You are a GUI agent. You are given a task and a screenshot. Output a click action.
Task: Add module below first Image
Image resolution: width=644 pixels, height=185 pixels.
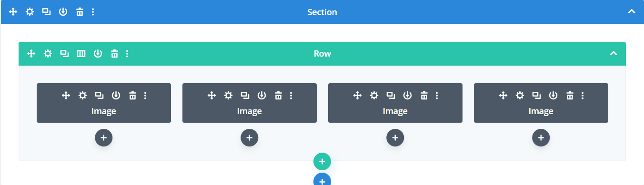coord(104,138)
